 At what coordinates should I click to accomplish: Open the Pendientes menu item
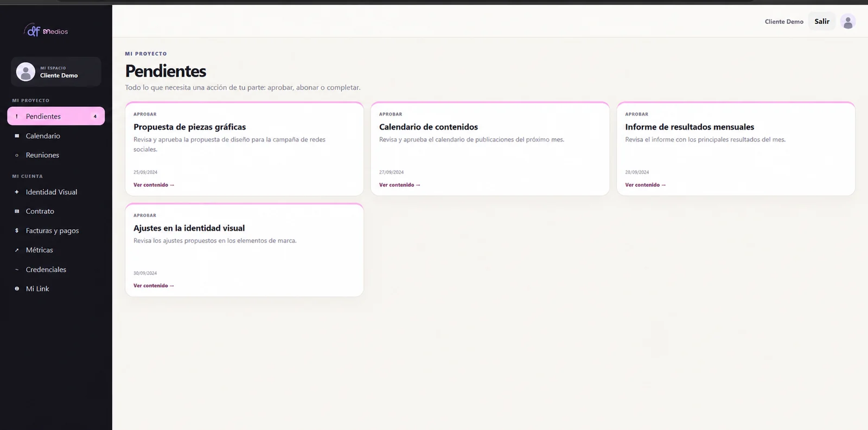[56, 116]
